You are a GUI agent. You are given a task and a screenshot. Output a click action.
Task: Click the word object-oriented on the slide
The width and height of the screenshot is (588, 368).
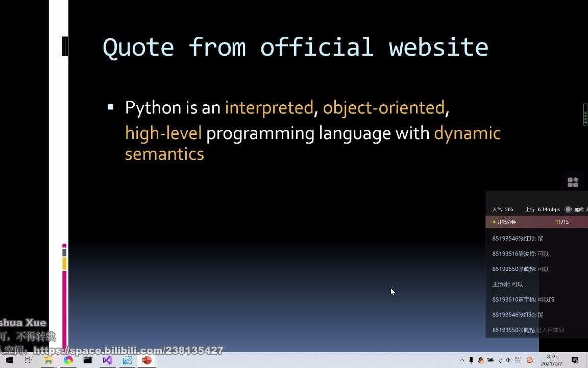(384, 108)
